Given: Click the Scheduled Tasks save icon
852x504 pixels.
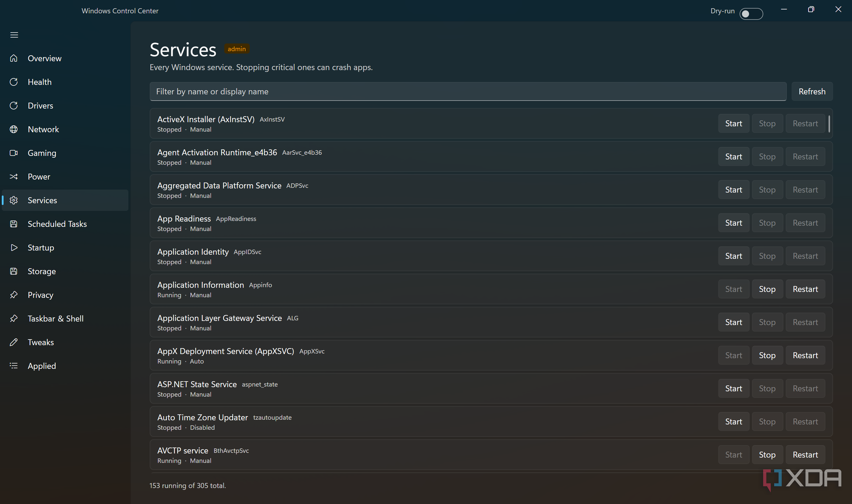Looking at the screenshot, I should (x=14, y=224).
